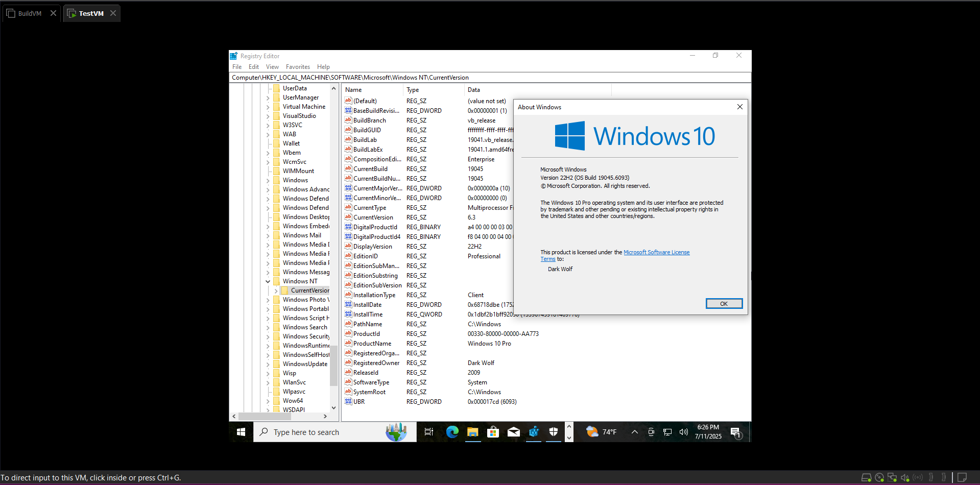Open Task View from taskbar

[x=428, y=432]
